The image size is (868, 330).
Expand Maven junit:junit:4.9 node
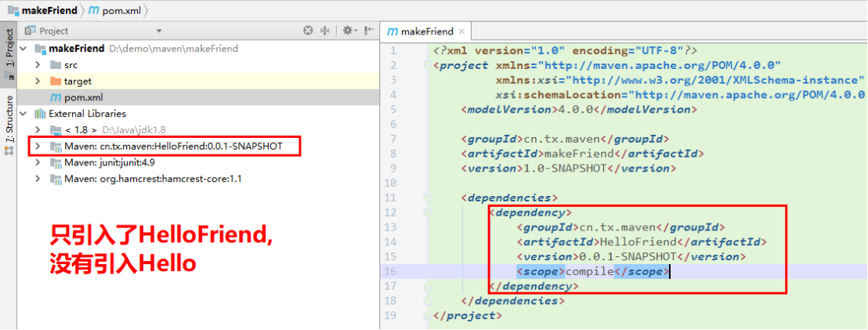[x=38, y=163]
